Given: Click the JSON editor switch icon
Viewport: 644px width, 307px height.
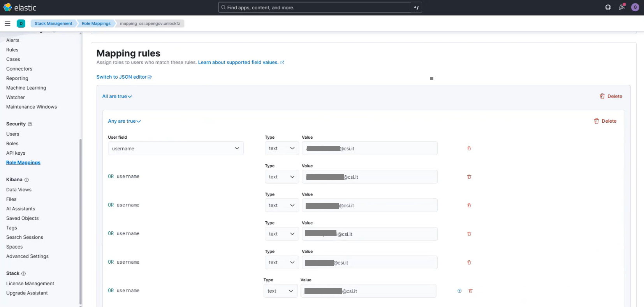Looking at the screenshot, I should coord(150,77).
